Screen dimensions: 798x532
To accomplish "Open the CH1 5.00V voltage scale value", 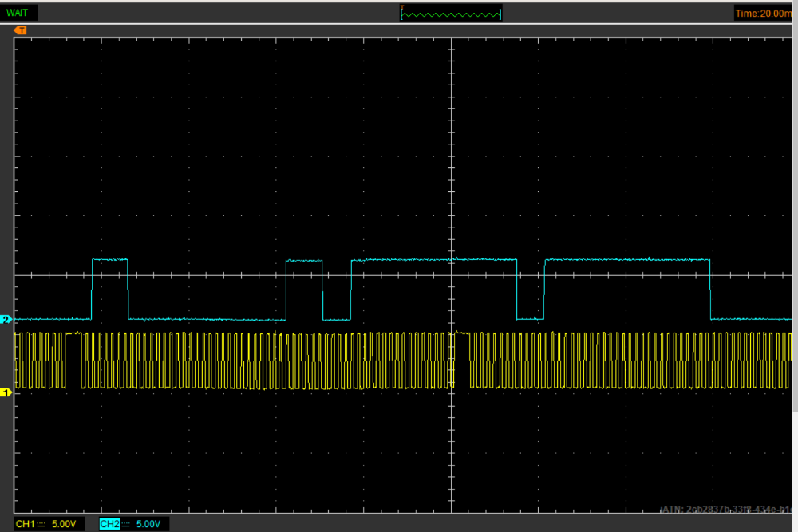I will click(x=64, y=524).
